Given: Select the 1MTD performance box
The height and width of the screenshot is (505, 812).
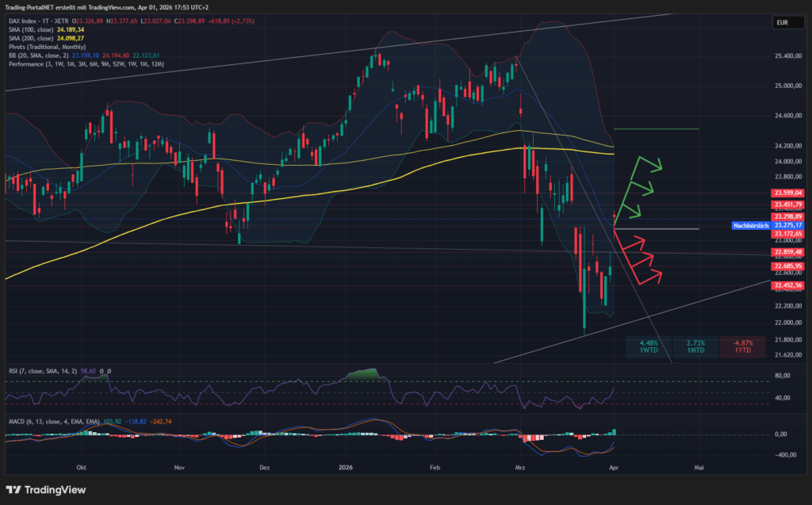Looking at the screenshot, I should (x=695, y=346).
